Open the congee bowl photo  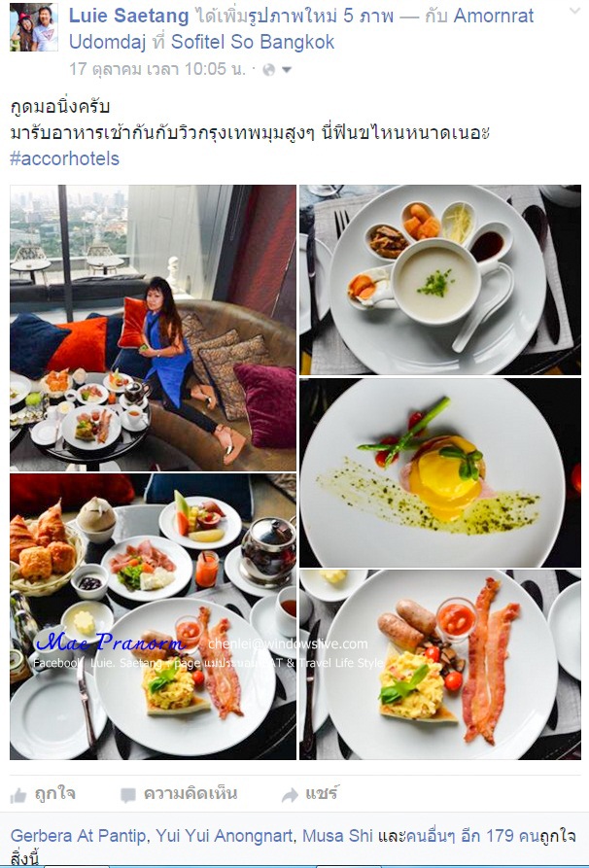pyautogui.click(x=440, y=280)
